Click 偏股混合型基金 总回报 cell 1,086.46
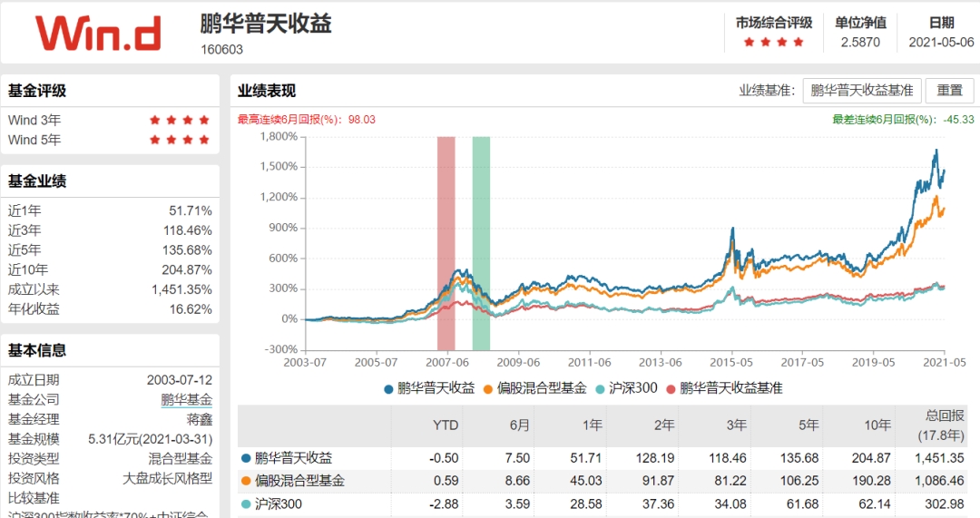 [x=939, y=481]
